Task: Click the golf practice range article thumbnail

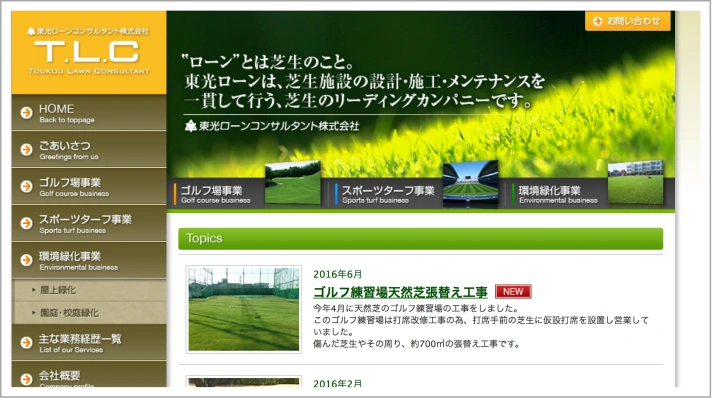Action: click(x=244, y=309)
